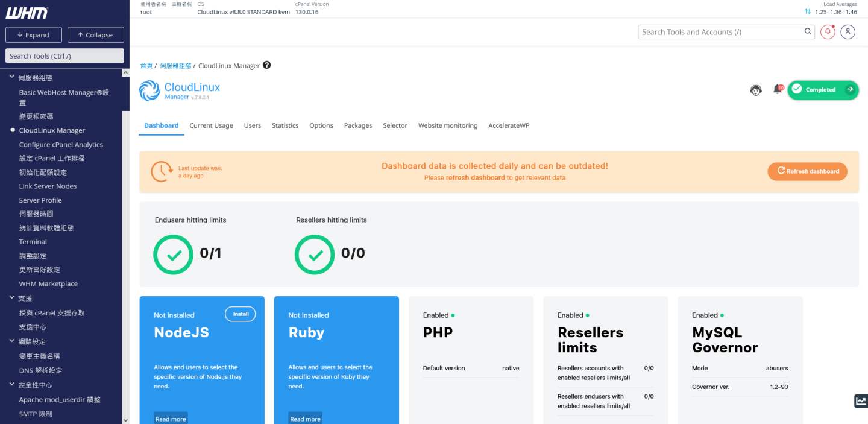Image resolution: width=868 pixels, height=424 pixels.
Task: Focus the Search Tools and Accounts field
Action: click(x=720, y=32)
